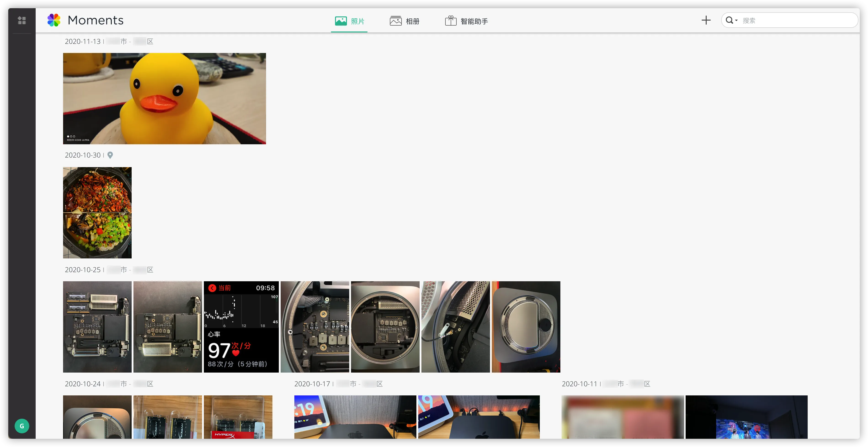Switch to the 照片 tab

(349, 21)
